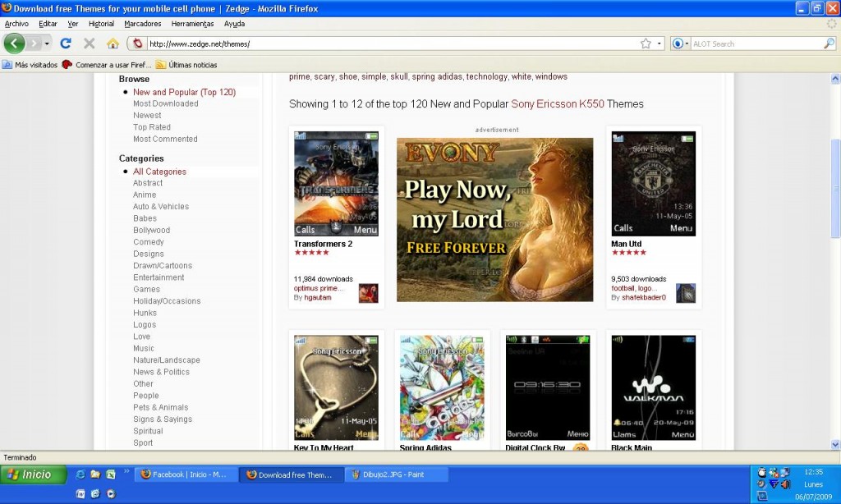
Task: Open the Editar menu
Action: [48, 24]
